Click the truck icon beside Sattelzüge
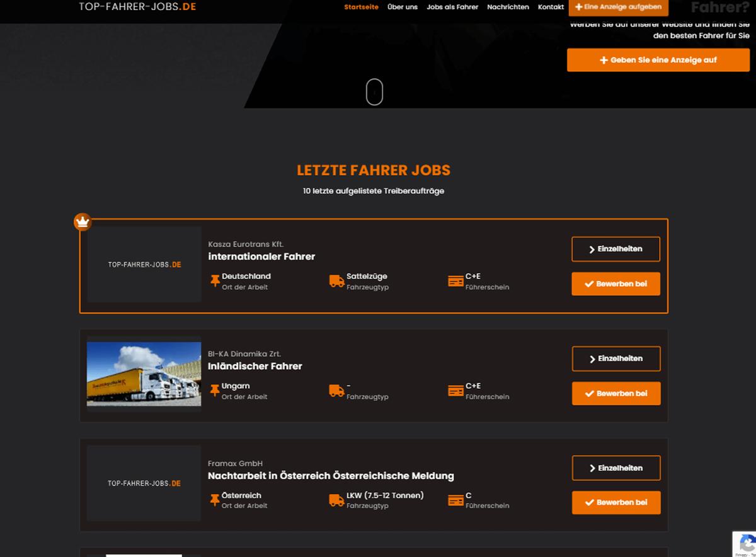 [x=336, y=281]
